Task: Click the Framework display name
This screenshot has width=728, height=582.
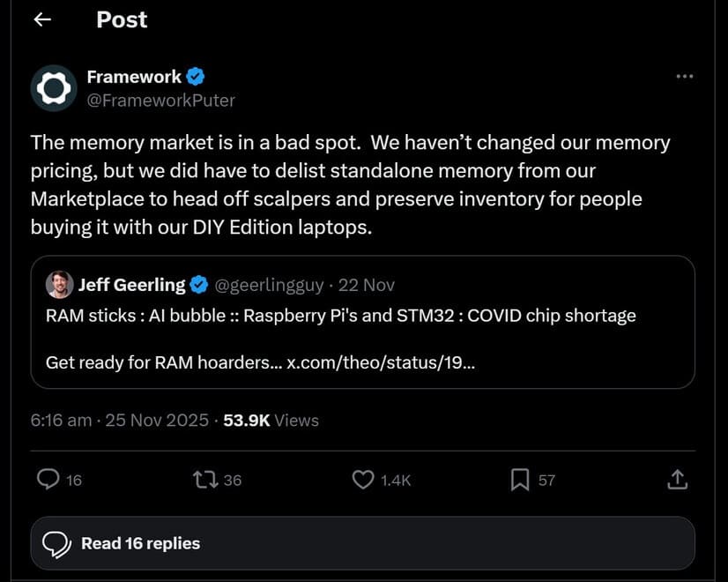Action: pyautogui.click(x=134, y=77)
